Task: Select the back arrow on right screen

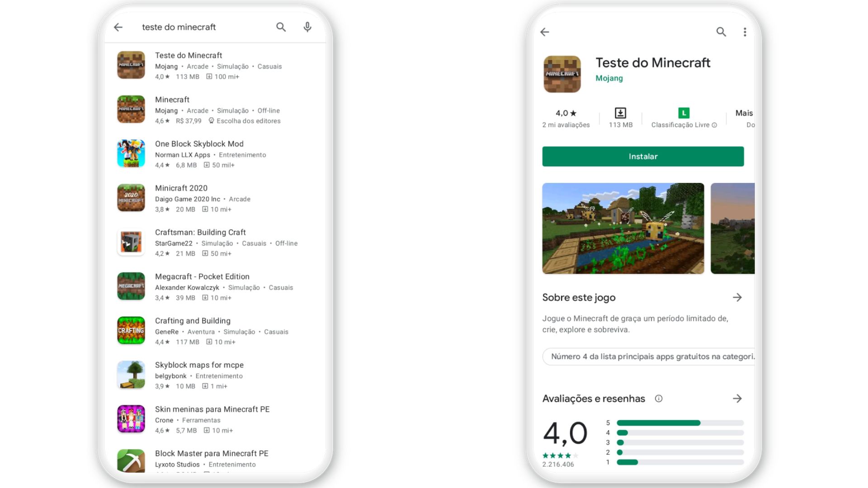Action: coord(545,32)
